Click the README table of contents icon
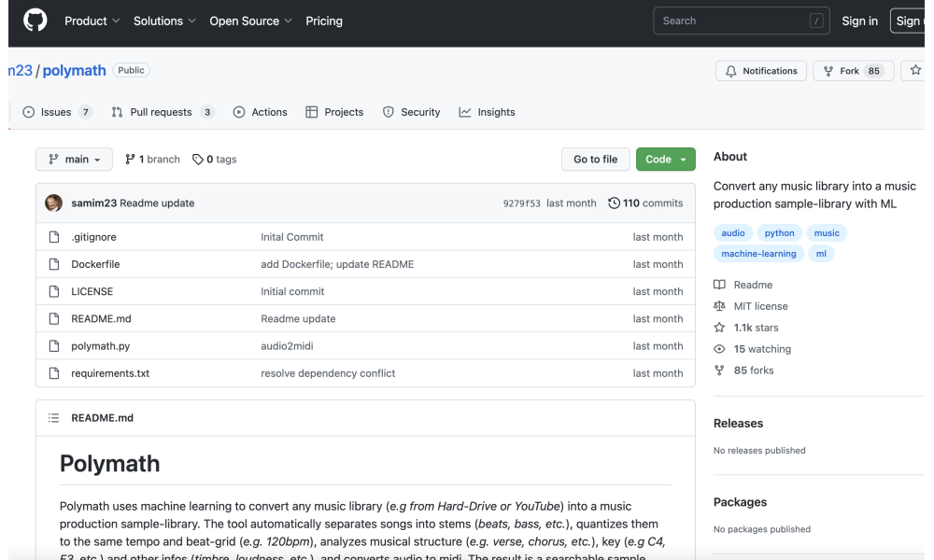This screenshot has width=934, height=560. [x=53, y=418]
